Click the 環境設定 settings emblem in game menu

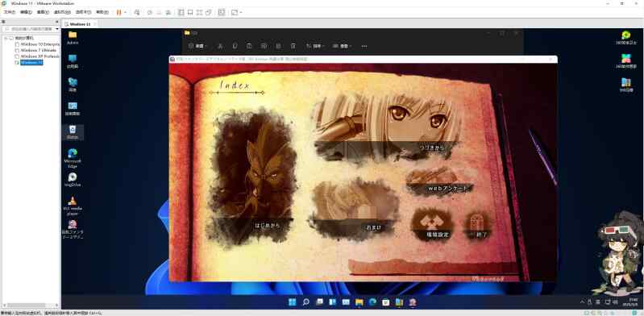point(432,224)
